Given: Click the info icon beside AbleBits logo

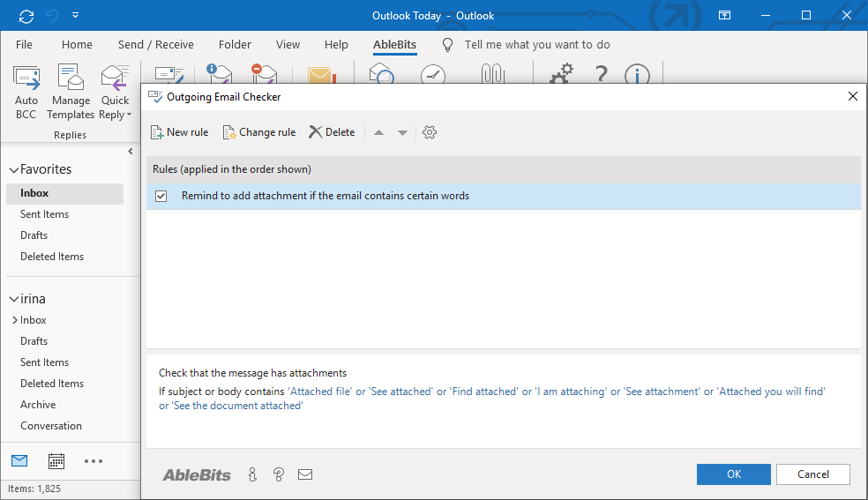Looking at the screenshot, I should click(x=252, y=474).
